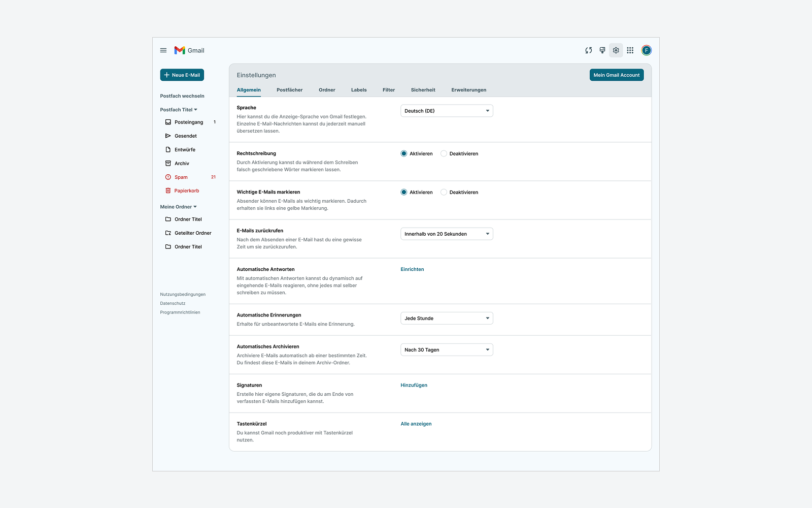Image resolution: width=812 pixels, height=508 pixels.
Task: Open the profile avatar
Action: point(646,50)
